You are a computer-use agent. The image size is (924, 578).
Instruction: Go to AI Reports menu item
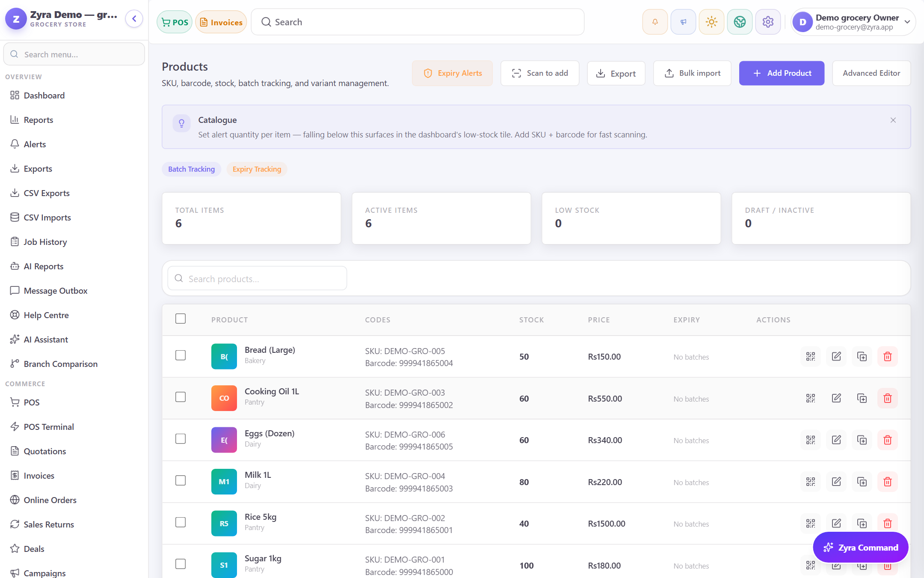(x=74, y=266)
